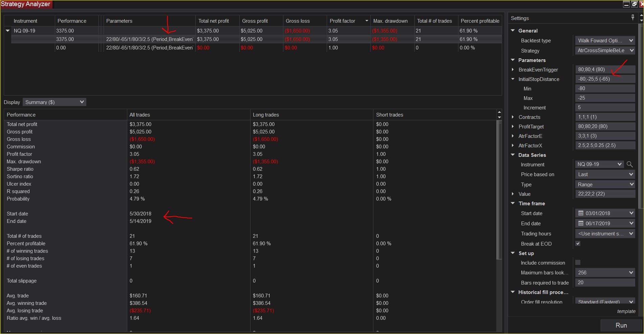644x334 pixels.
Task: Open the End date calendar icon
Action: (x=581, y=223)
